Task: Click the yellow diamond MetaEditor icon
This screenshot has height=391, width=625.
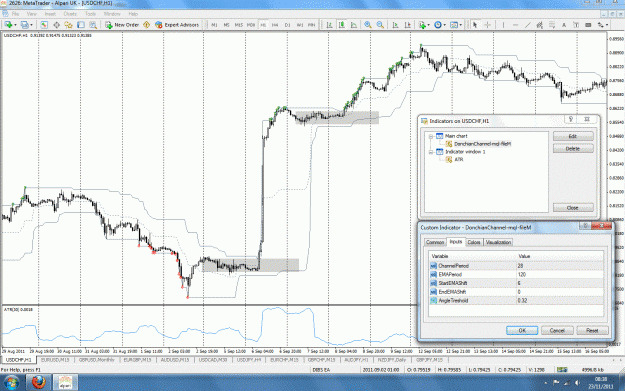Action: click(147, 25)
